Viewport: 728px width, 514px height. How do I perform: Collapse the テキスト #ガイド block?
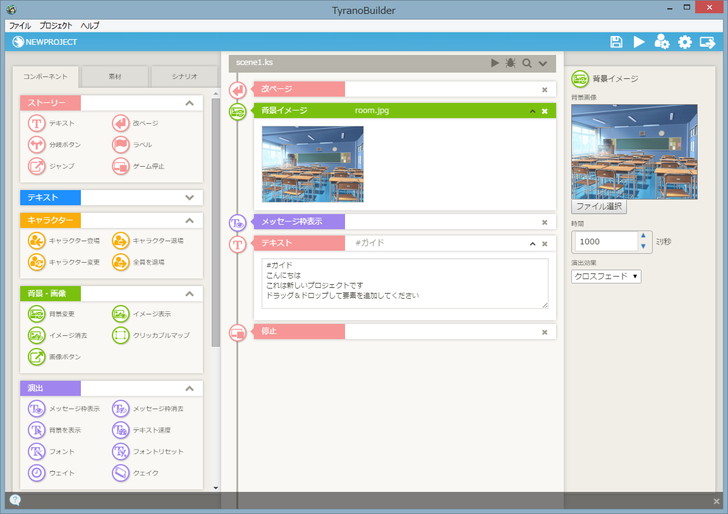(533, 244)
